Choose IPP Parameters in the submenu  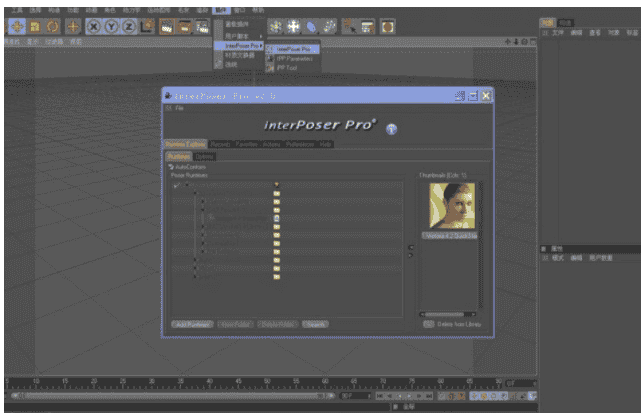292,59
